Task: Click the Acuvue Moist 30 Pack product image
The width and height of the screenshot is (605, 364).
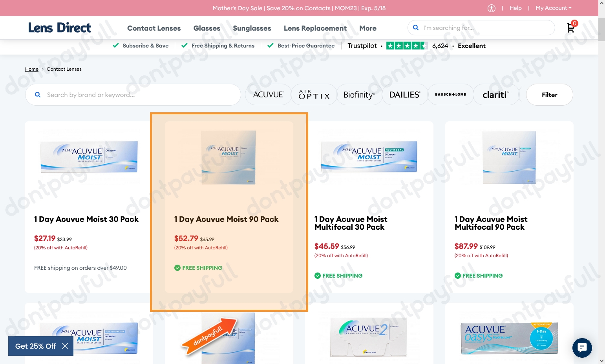Action: tap(89, 157)
